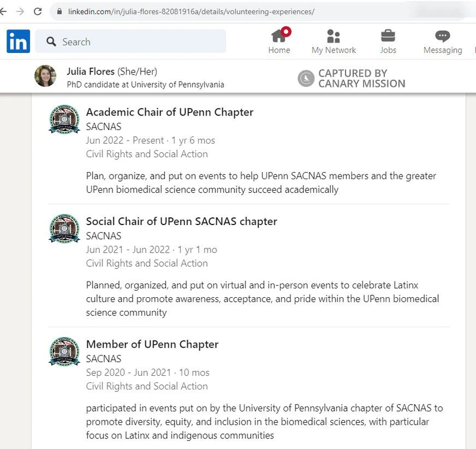Expand the Member of UPenn Chapter entry

[x=152, y=344]
